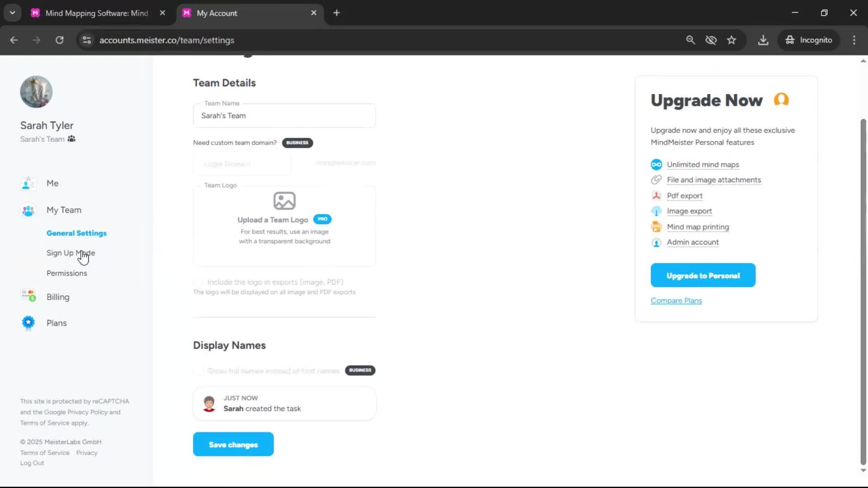Go back to the previous page
Viewport: 868px width, 488px height.
point(14,40)
